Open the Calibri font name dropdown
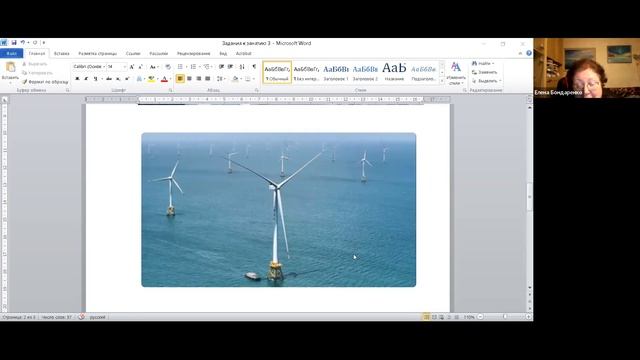The width and height of the screenshot is (640, 360). pos(104,67)
